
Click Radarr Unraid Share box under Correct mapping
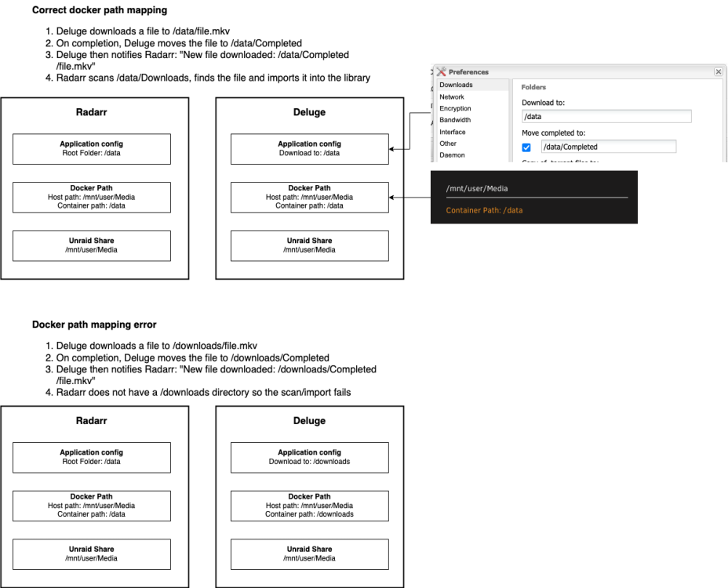(92, 246)
